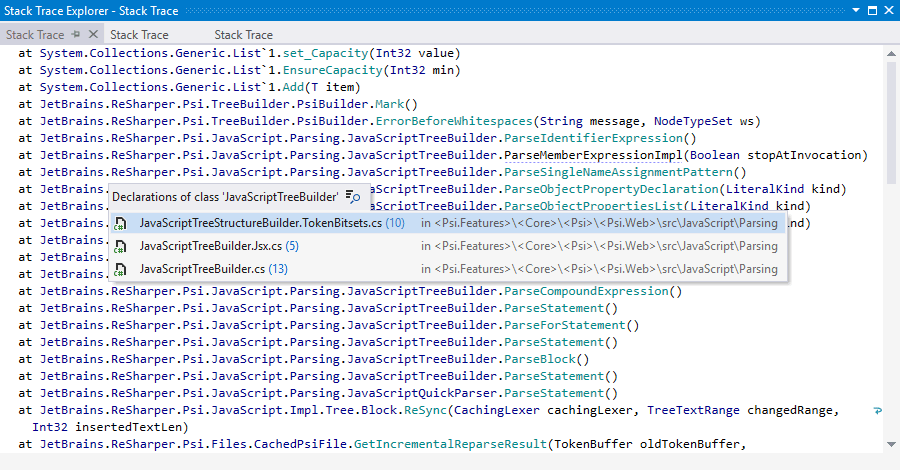Open the ParseIdentifierExpression method link
This screenshot has height=470, width=900.
tap(599, 138)
